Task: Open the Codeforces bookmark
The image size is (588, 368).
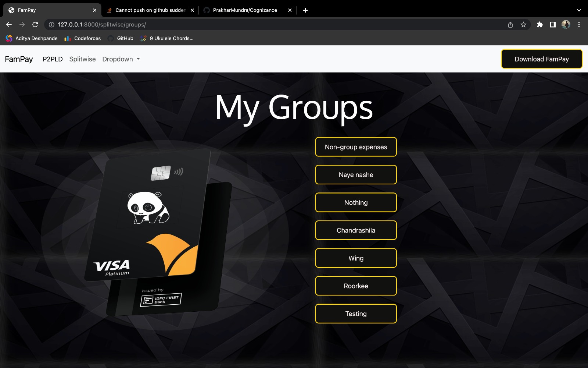Action: [x=83, y=38]
